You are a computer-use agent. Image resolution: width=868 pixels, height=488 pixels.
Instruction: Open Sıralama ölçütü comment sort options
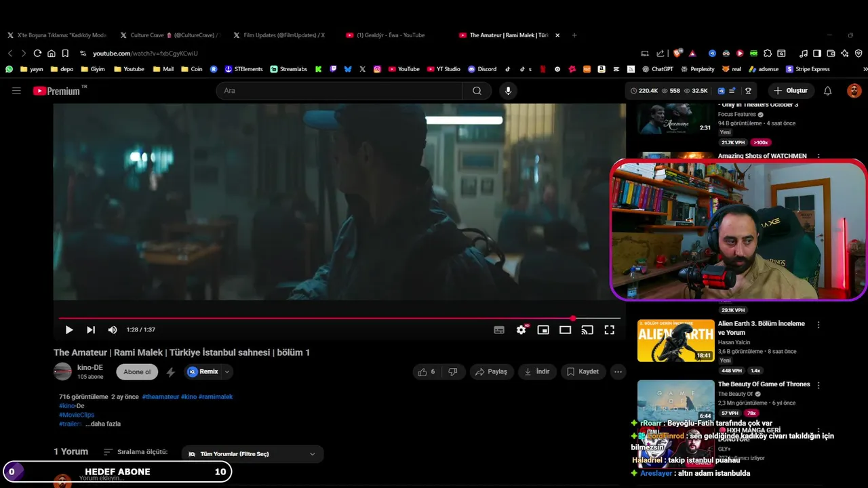pyautogui.click(x=136, y=452)
